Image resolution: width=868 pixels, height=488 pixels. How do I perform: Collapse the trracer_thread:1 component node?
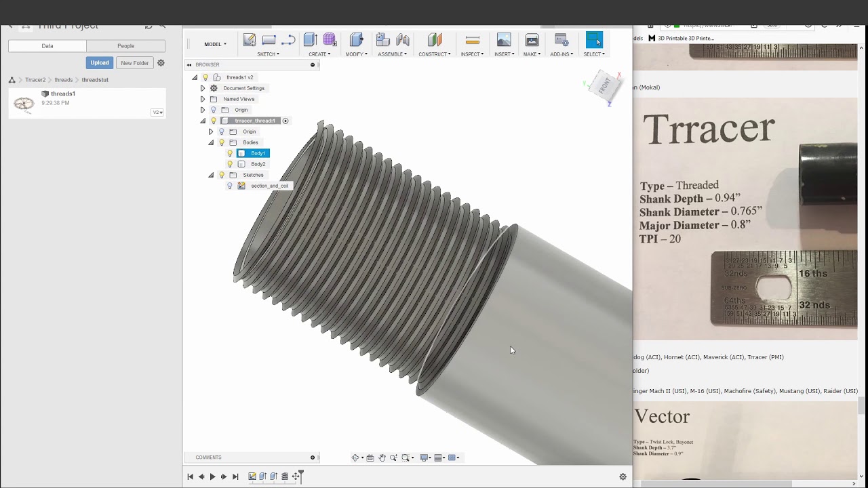[203, 121]
